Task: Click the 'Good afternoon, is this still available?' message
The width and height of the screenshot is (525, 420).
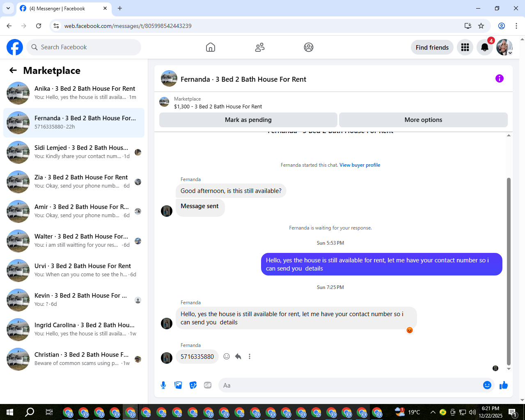Action: (231, 191)
